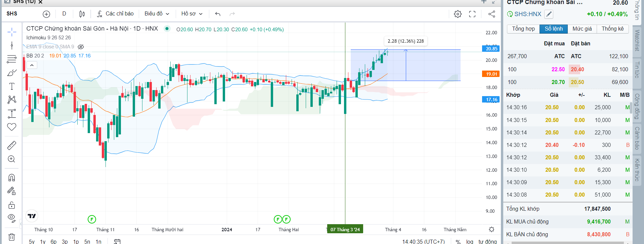Open the Fibonacci and horizontal lines tool

point(12,59)
